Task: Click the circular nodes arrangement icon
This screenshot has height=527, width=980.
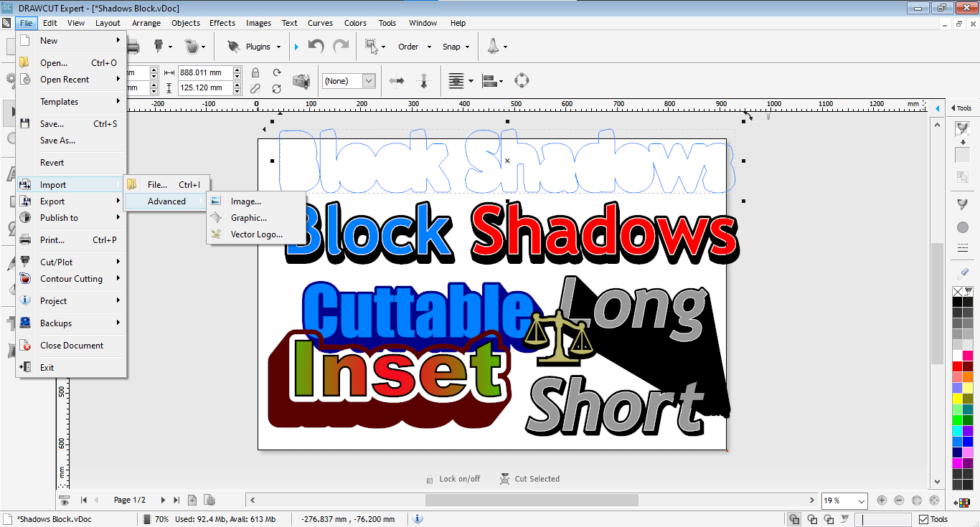Action: click(522, 80)
